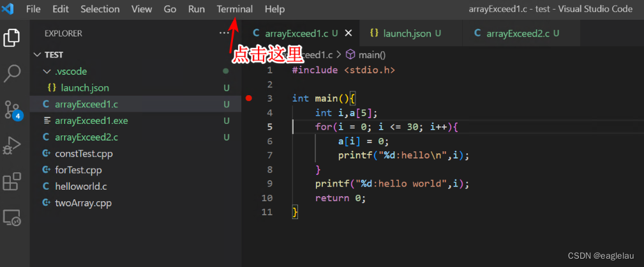Click the 'a[i] = 0;' code line
644x267 pixels.
[363, 141]
